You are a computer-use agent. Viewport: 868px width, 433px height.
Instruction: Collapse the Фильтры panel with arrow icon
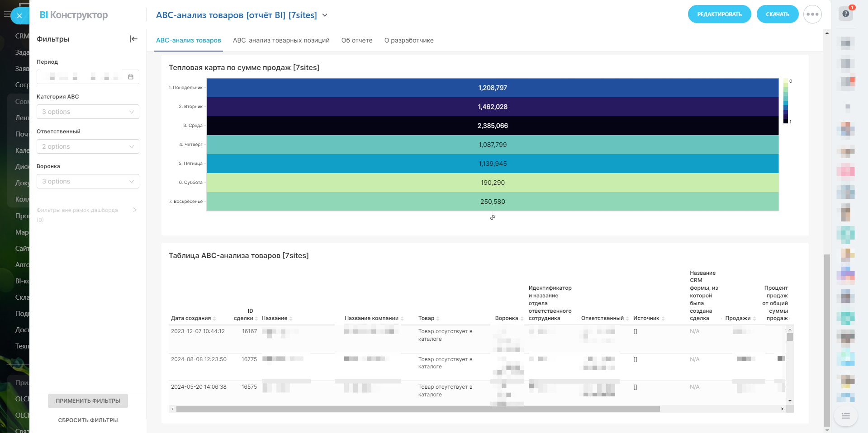pos(133,39)
